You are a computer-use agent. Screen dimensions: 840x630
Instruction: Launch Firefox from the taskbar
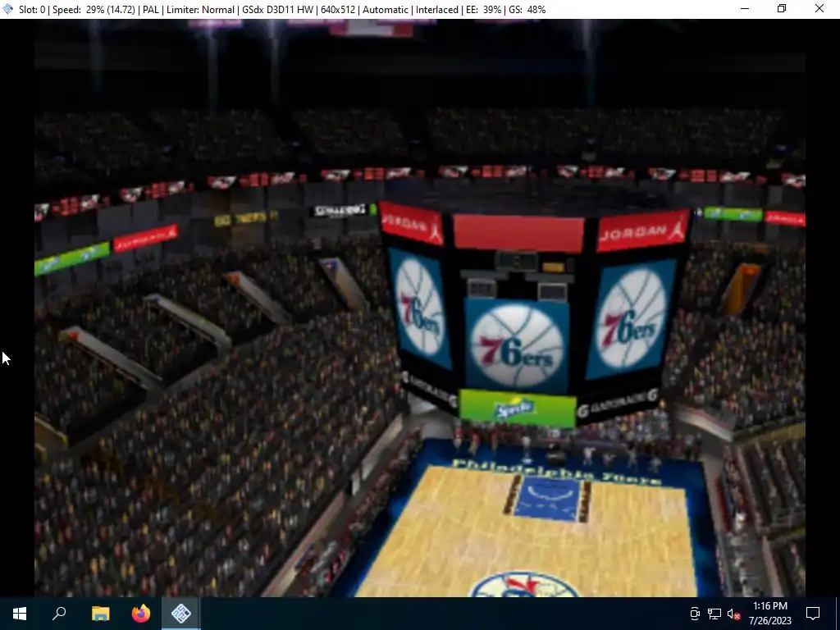tap(141, 614)
